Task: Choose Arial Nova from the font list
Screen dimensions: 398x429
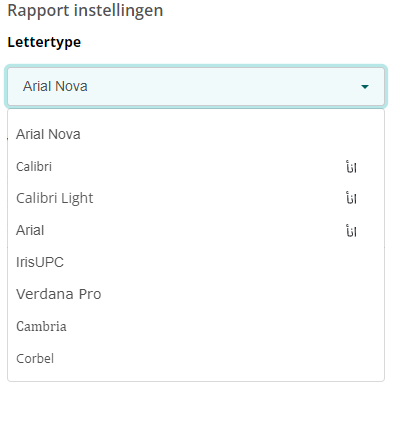Action: tap(196, 134)
